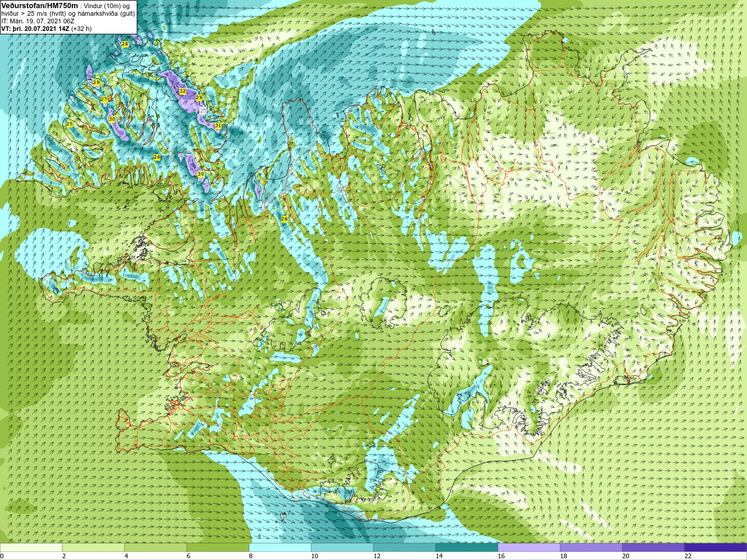The height and width of the screenshot is (560, 747).
Task: Click the legend scale number 14
Action: (439, 556)
